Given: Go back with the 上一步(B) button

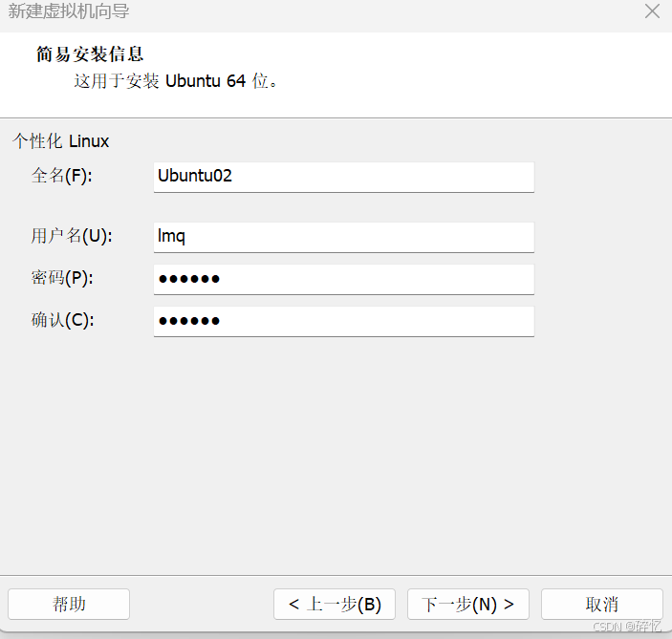Looking at the screenshot, I should pos(335,604).
